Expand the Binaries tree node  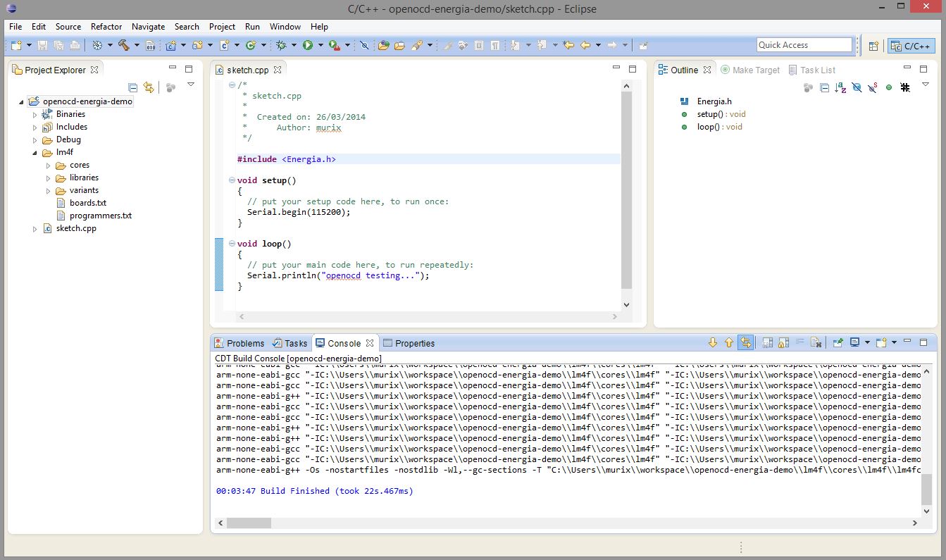(35, 114)
